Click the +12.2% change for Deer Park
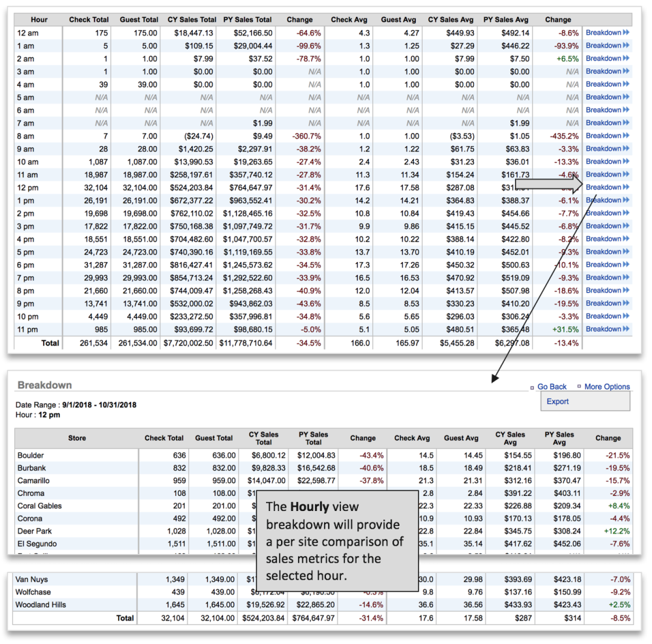Viewport: 652px width, 644px height. (x=617, y=531)
